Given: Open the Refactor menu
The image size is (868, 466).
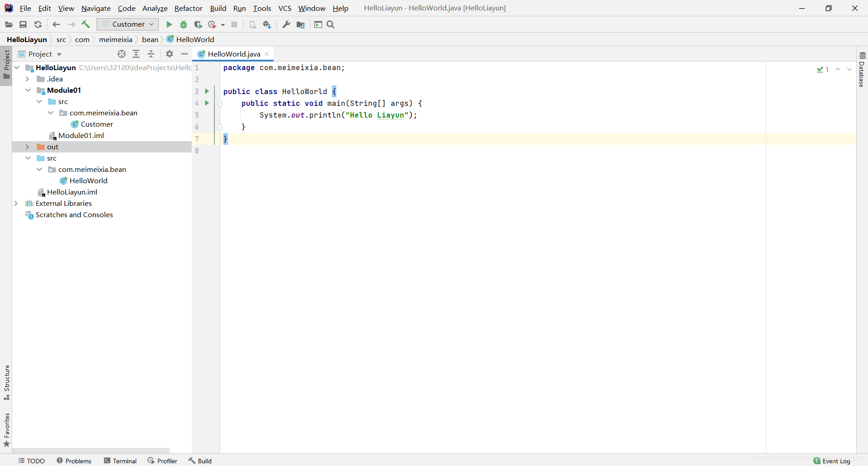Looking at the screenshot, I should [188, 8].
